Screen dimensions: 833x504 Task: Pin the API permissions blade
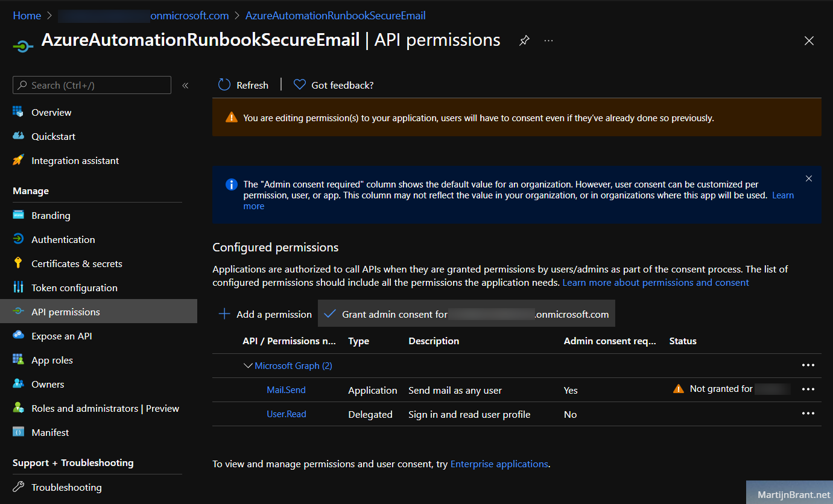point(524,40)
